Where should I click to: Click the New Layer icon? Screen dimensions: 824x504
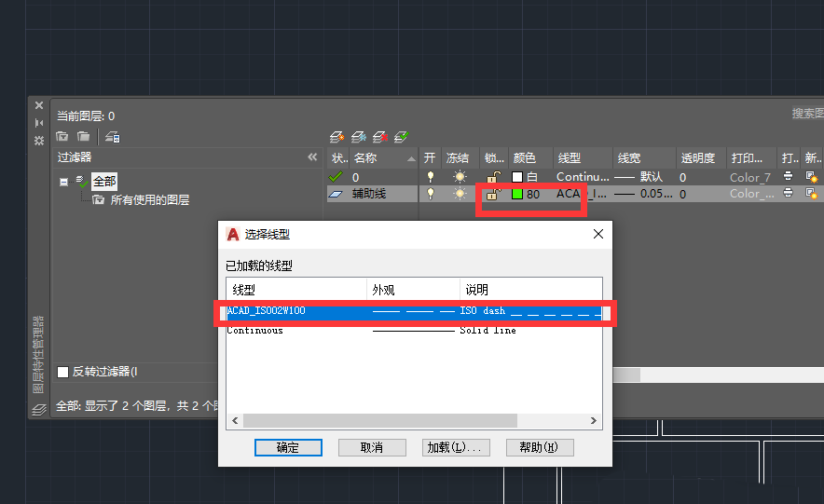point(337,137)
